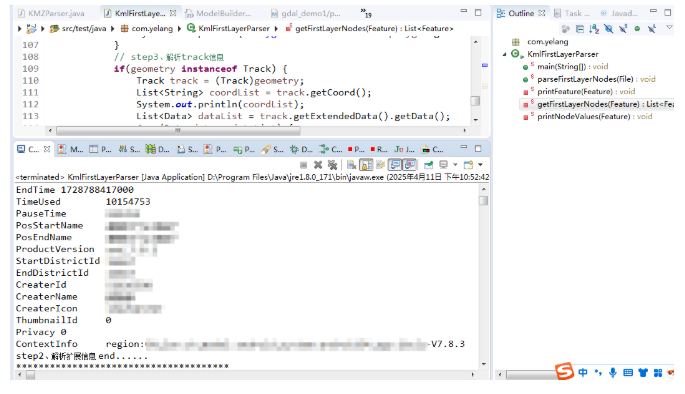Maximize the console panel
Viewport: 685px width, 394px height.
click(x=478, y=149)
